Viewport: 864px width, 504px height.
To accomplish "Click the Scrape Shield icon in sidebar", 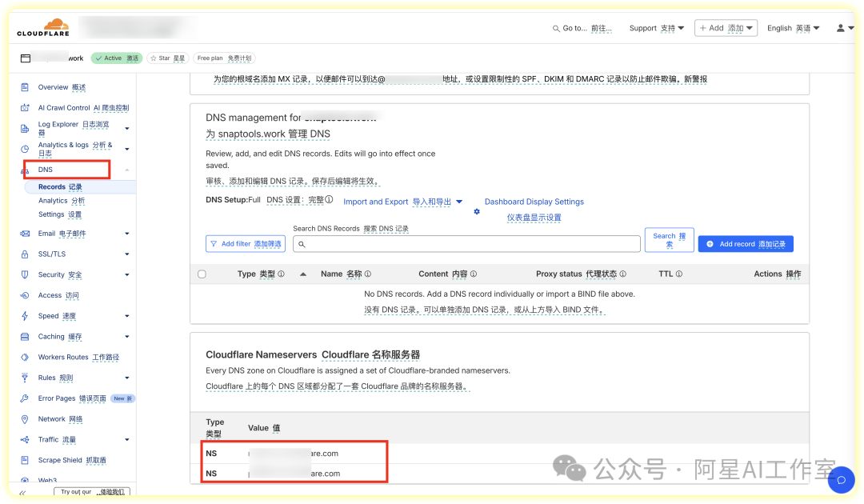I will [x=25, y=460].
